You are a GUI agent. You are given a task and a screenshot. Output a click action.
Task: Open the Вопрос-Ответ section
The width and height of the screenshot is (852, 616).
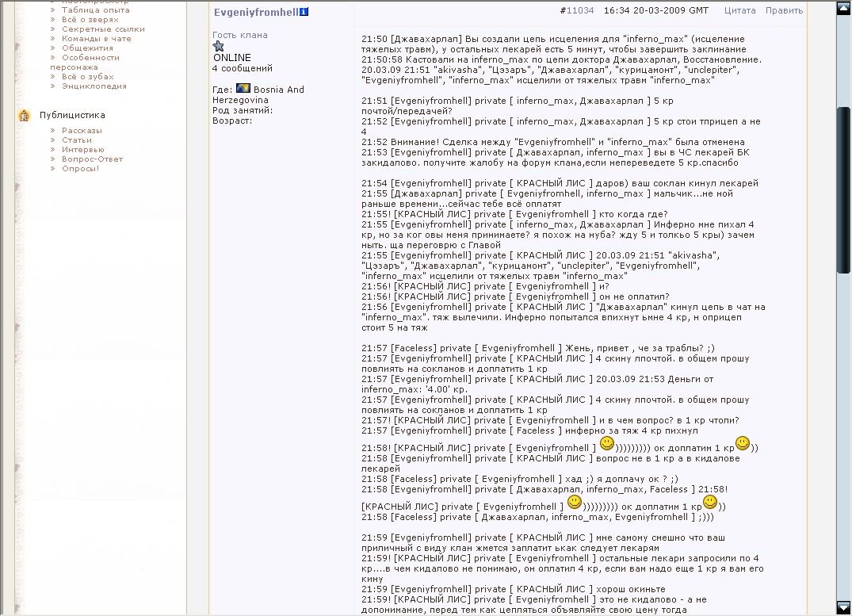(x=93, y=159)
